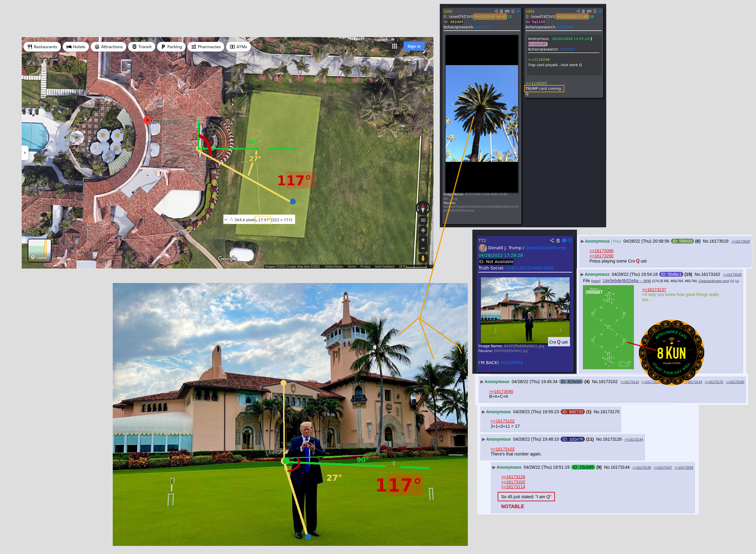756x554 pixels.
Task: Open the Mar-a-Lago photo in TT2 post
Action: click(525, 310)
